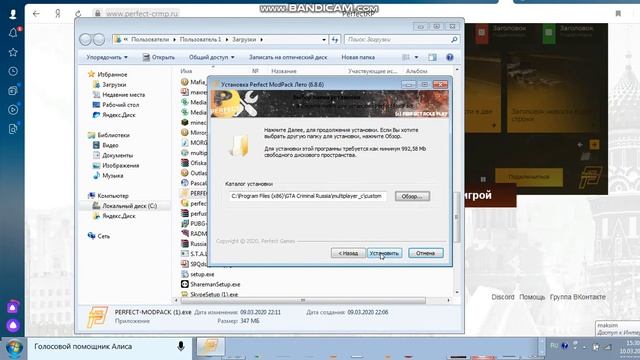Open browser sidebar history clock
The image size is (640, 360).
(x=13, y=71)
